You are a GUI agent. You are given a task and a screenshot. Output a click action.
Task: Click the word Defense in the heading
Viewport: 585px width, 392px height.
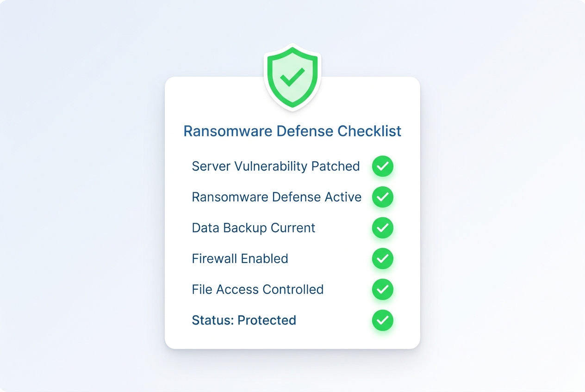click(x=305, y=131)
